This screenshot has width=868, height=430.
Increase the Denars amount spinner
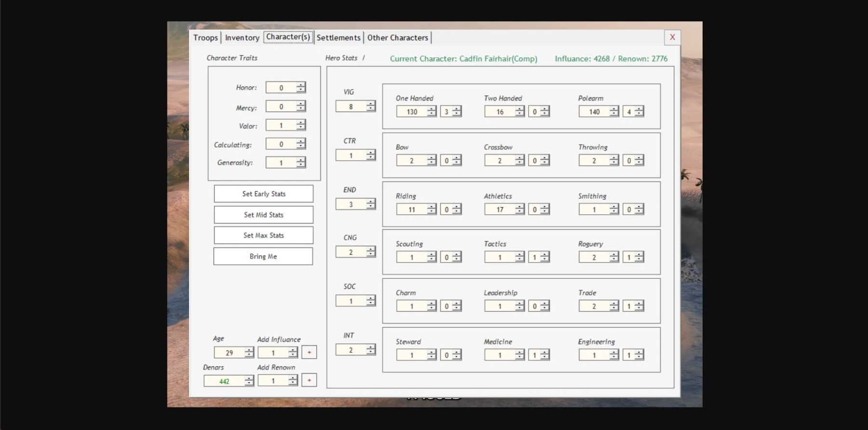click(249, 378)
